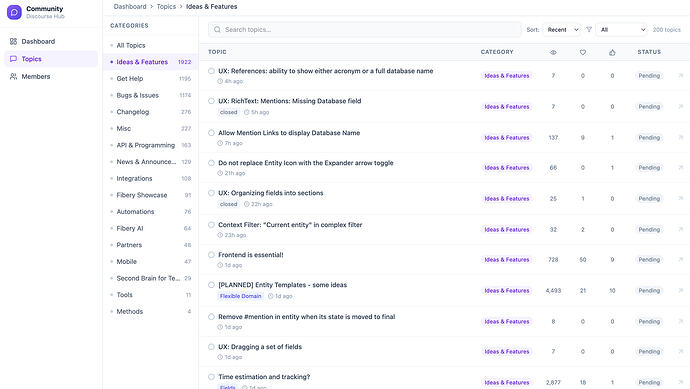Open external link for Organizing fields row

pyautogui.click(x=680, y=198)
